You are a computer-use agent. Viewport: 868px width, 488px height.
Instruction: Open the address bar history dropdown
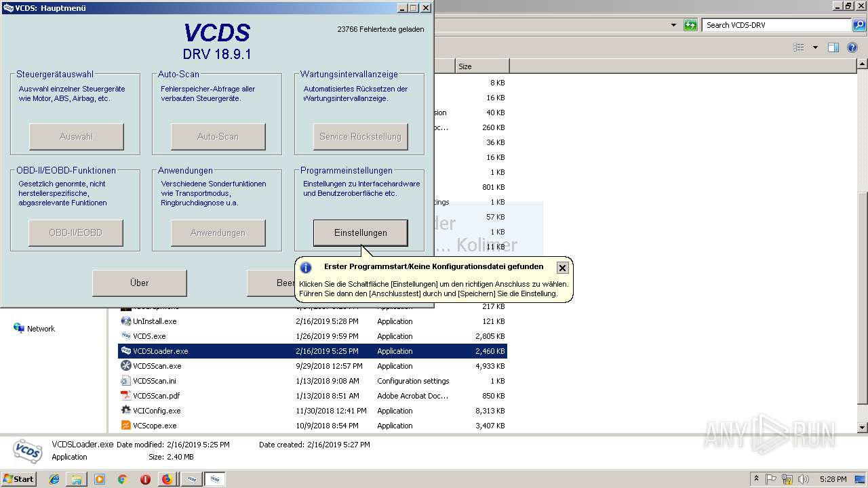point(673,25)
